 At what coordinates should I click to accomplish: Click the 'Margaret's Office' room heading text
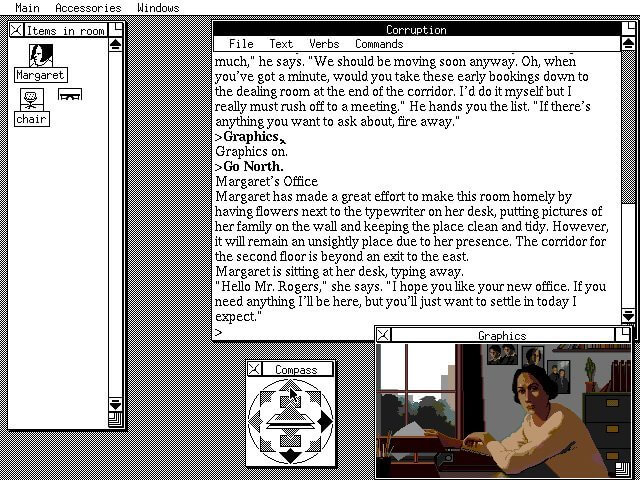point(267,181)
